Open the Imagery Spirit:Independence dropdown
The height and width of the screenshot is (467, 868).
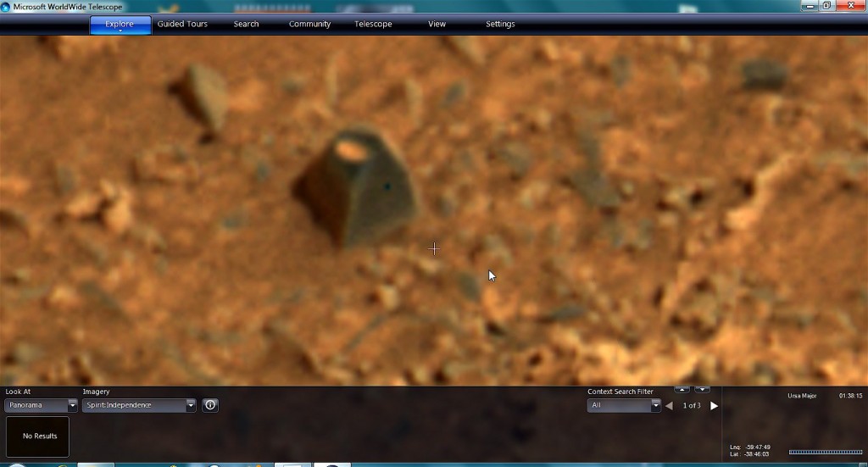(190, 406)
